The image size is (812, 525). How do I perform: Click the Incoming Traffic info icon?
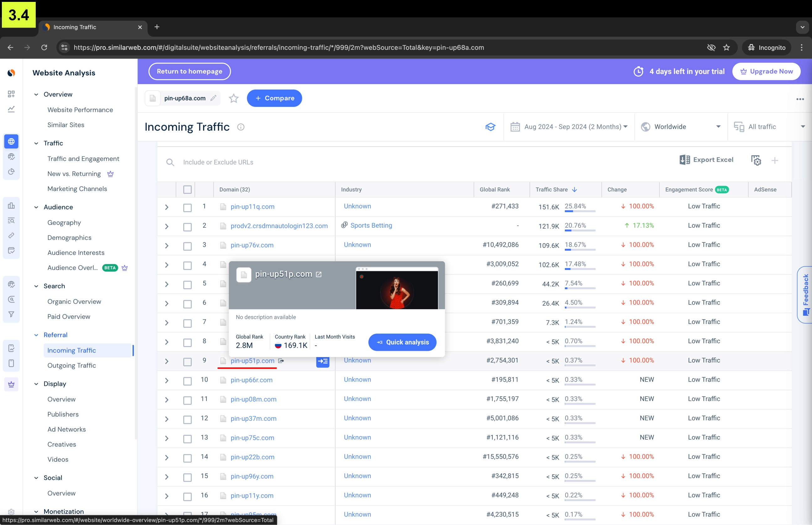241,127
